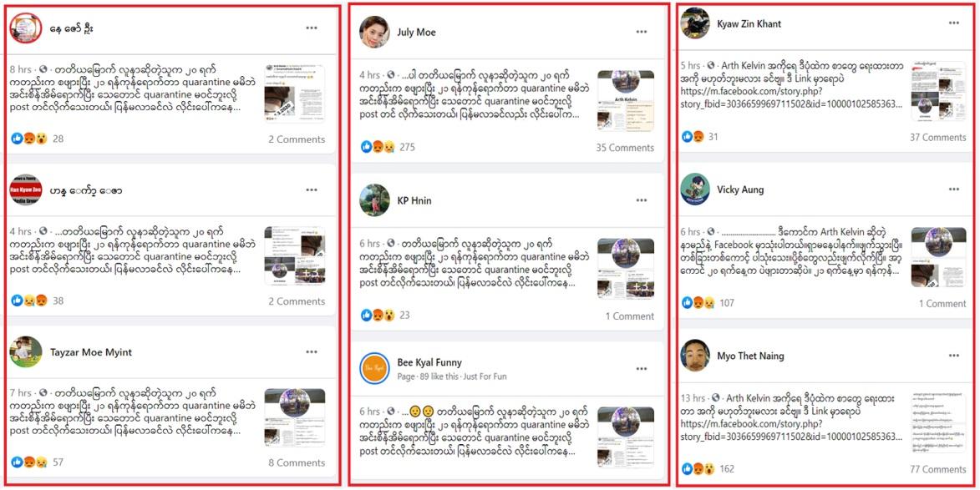Open options menu for Kyaw Zin Khant's post
Screen dimensions: 980x490
tap(954, 23)
